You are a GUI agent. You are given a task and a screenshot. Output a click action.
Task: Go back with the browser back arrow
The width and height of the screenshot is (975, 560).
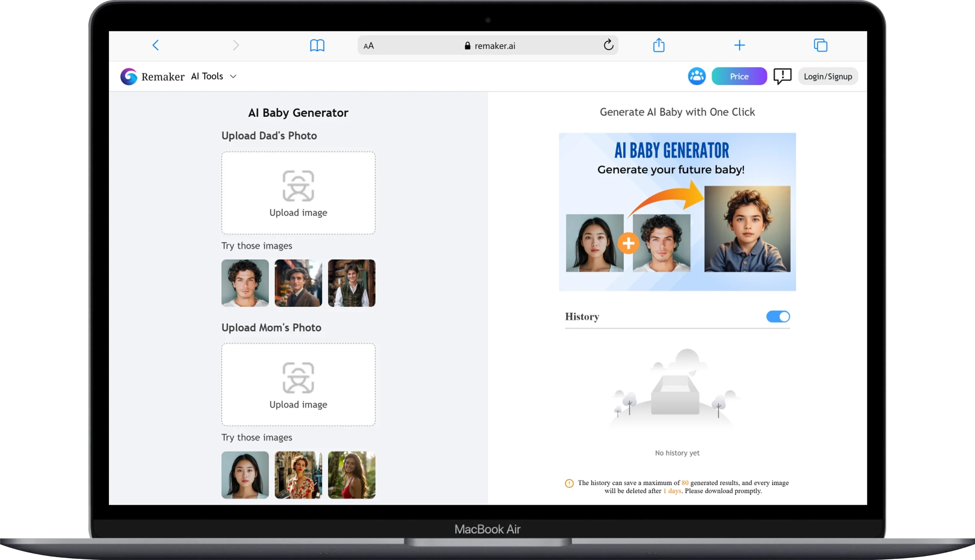click(x=156, y=45)
